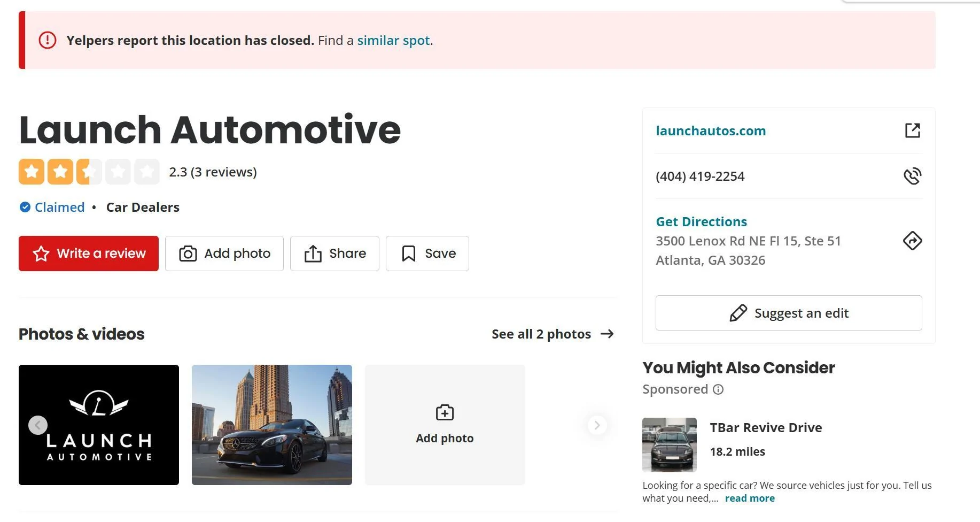Open the similar spot link
This screenshot has height=522, width=980.
[x=393, y=41]
